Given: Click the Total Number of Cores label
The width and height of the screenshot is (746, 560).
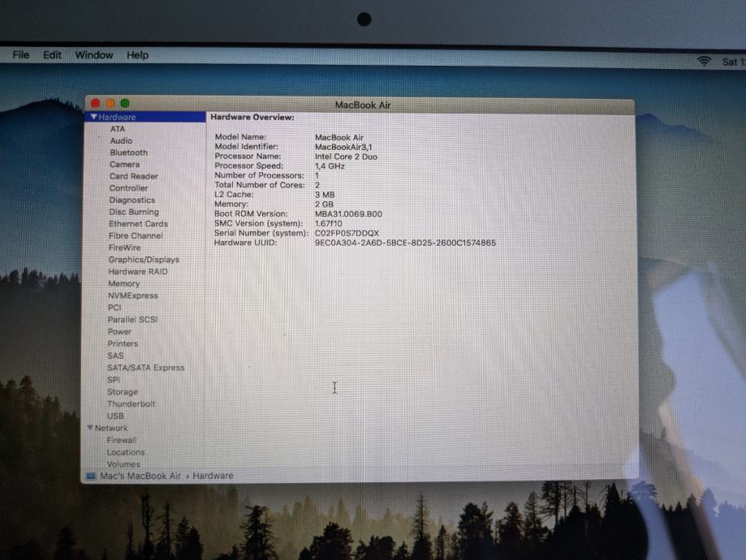Looking at the screenshot, I should point(259,185).
